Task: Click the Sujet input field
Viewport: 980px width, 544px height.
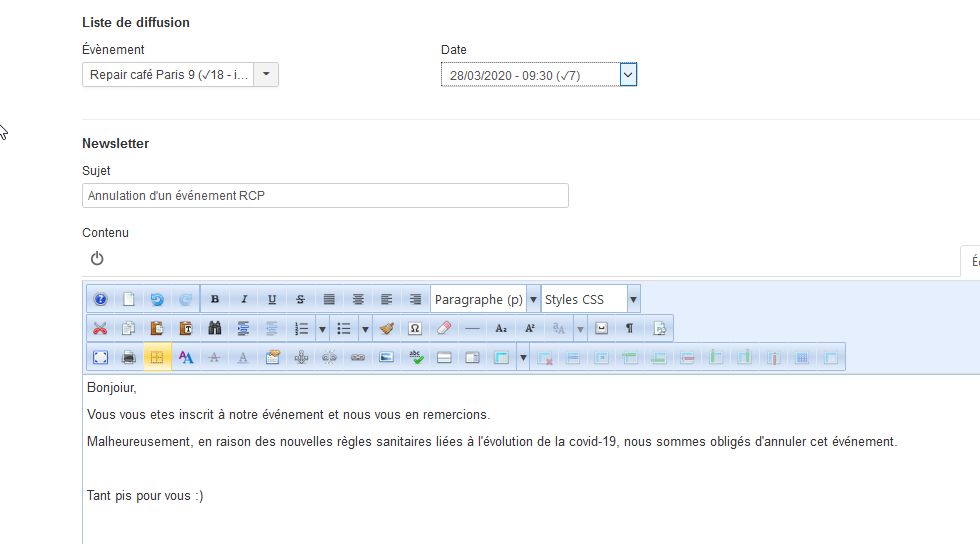Action: 325,196
